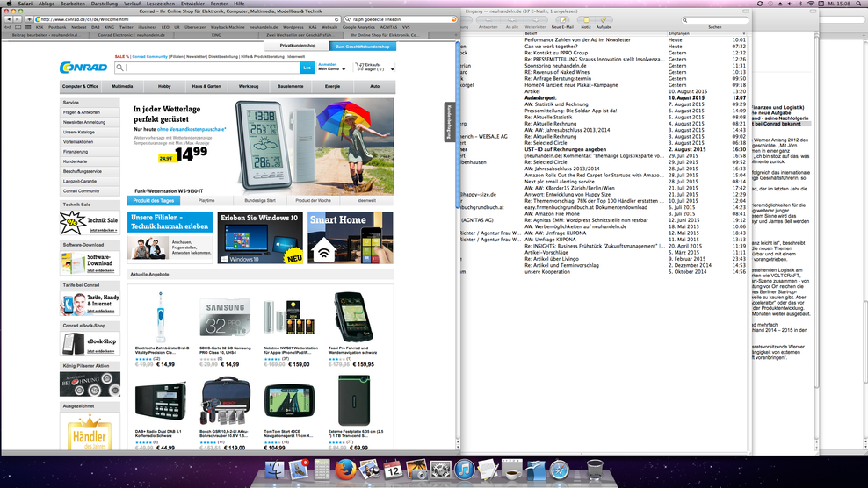Screen dimensions: 868x488
Task: Open the Safari search field engine dropdown
Action: pyautogui.click(x=348, y=19)
